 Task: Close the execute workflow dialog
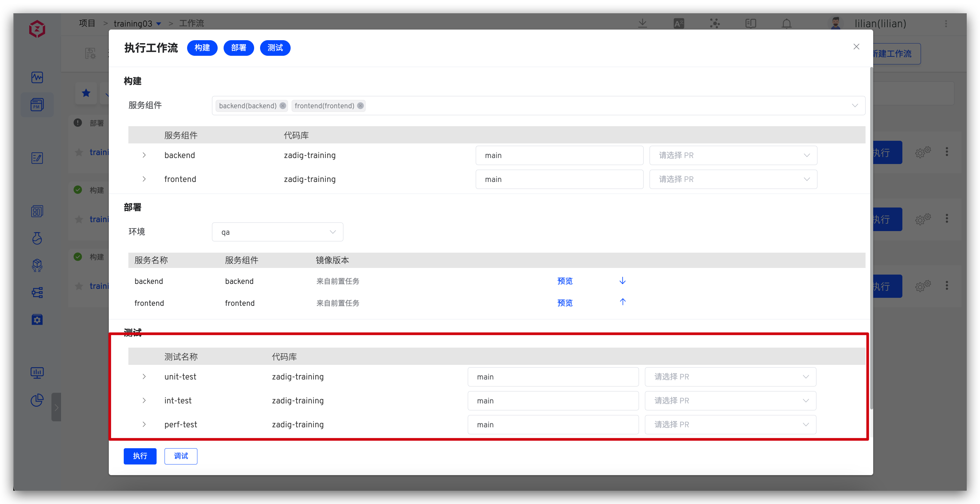pos(856,46)
